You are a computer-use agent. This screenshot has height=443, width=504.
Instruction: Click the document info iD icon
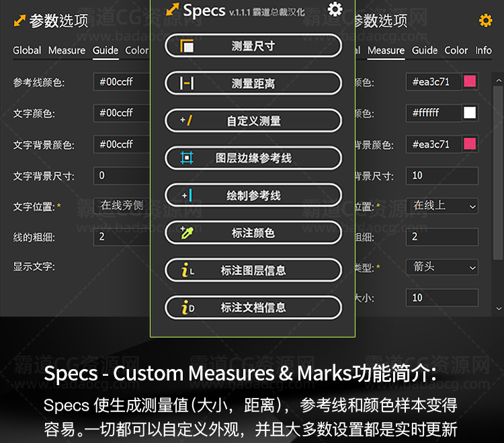tap(187, 307)
